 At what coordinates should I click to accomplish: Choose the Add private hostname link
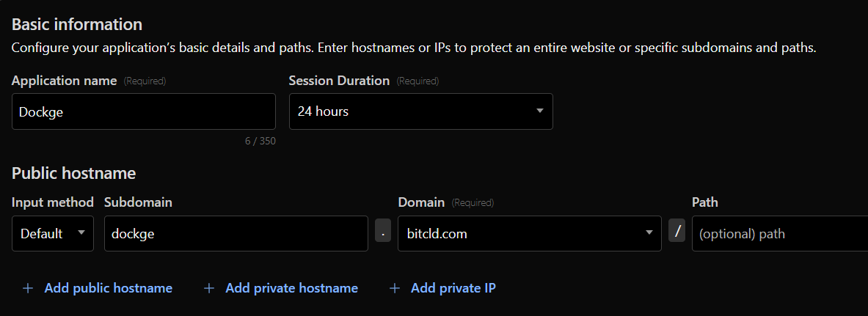tap(291, 288)
